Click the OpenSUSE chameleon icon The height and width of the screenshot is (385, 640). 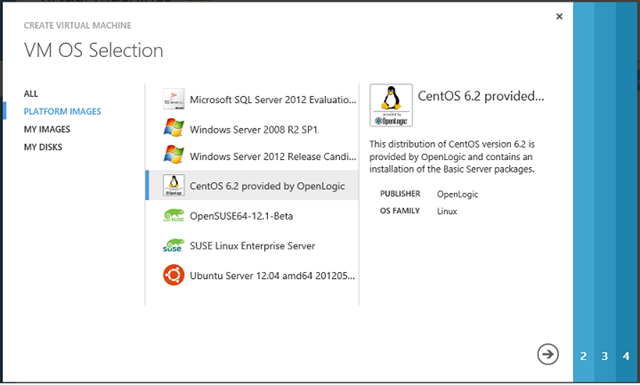tap(174, 216)
